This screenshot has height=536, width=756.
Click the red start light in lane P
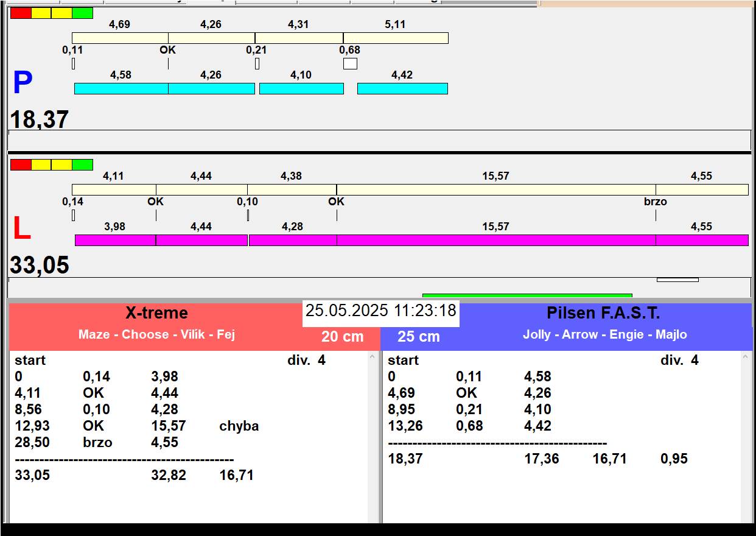point(21,13)
